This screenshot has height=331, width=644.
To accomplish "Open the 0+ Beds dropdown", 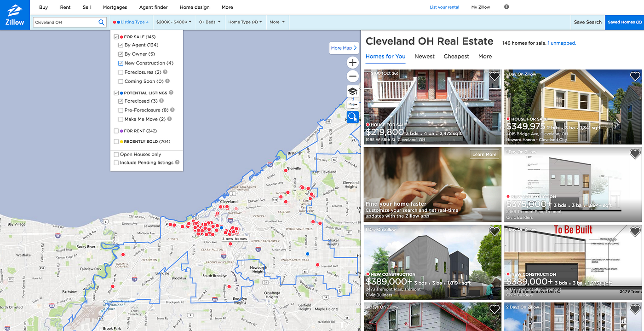I will click(x=210, y=22).
